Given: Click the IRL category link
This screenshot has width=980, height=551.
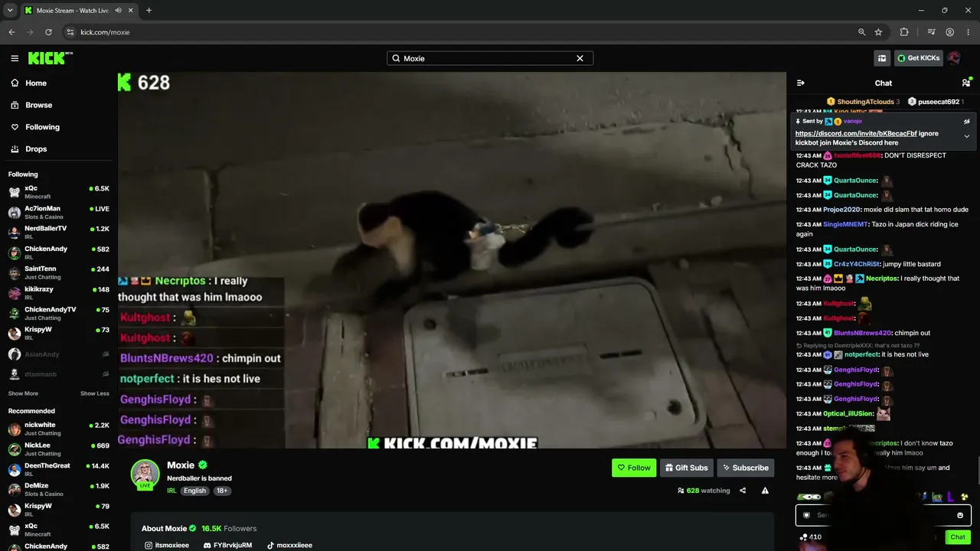Looking at the screenshot, I should 172,491.
